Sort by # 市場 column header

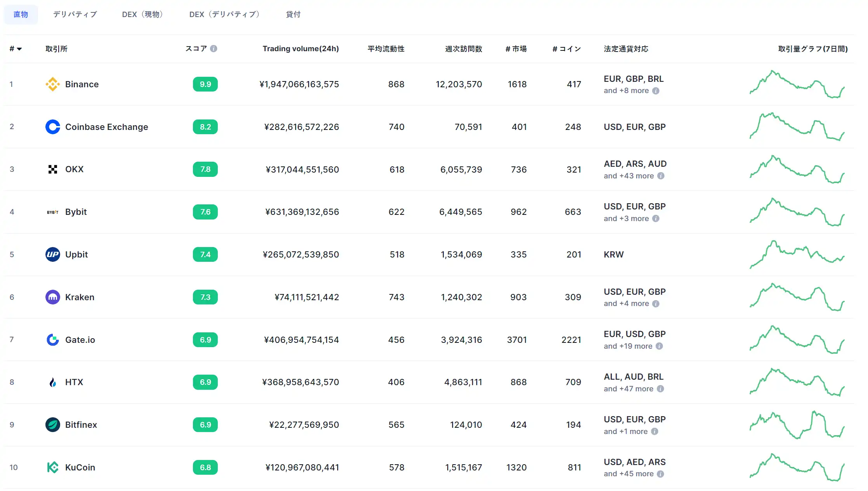[516, 49]
